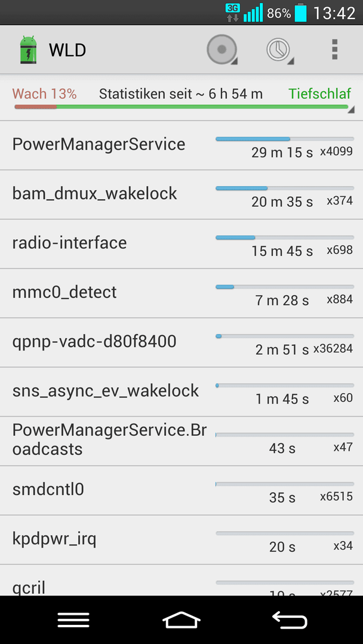
Task: Tap the "Wach 13%" label
Action: pos(44,94)
